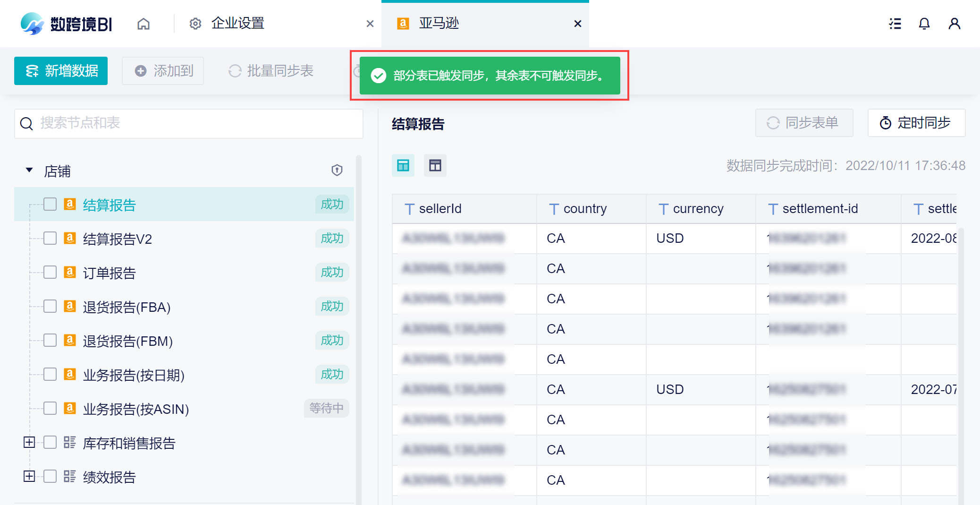Select the 业务报告(按ASIN) checkbox
Image resolution: width=980 pixels, height=505 pixels.
(x=50, y=408)
